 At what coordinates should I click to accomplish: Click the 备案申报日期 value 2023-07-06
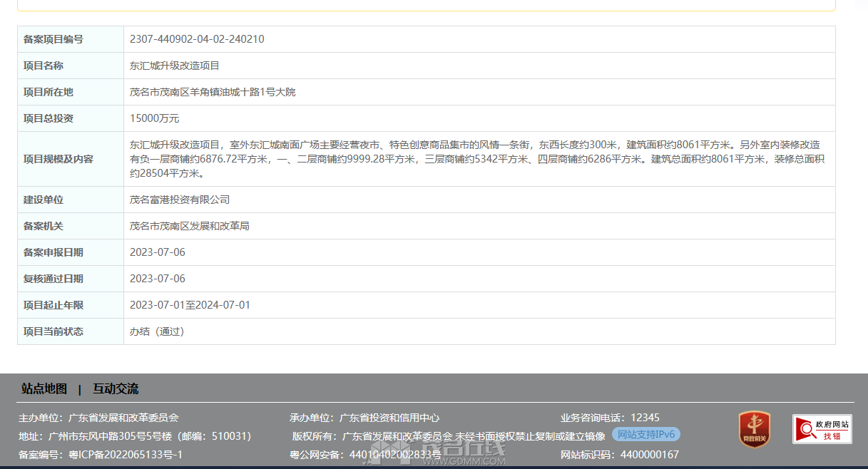158,252
